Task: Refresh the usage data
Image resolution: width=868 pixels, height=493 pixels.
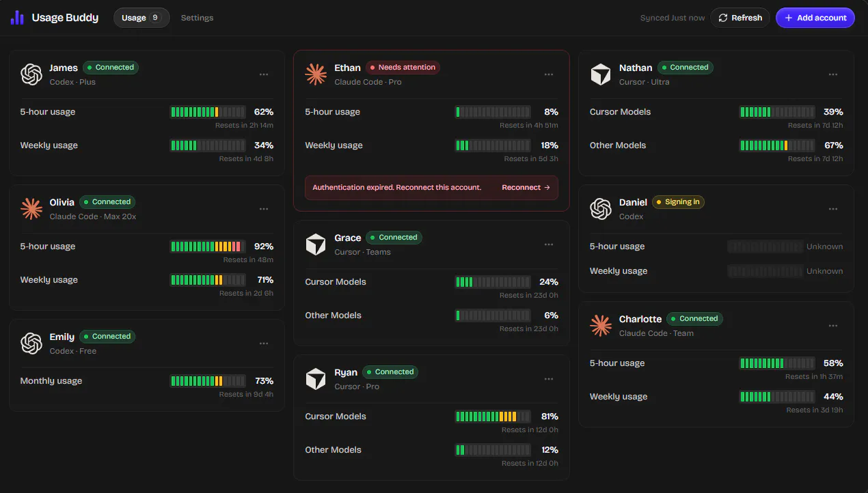Action: click(x=740, y=18)
